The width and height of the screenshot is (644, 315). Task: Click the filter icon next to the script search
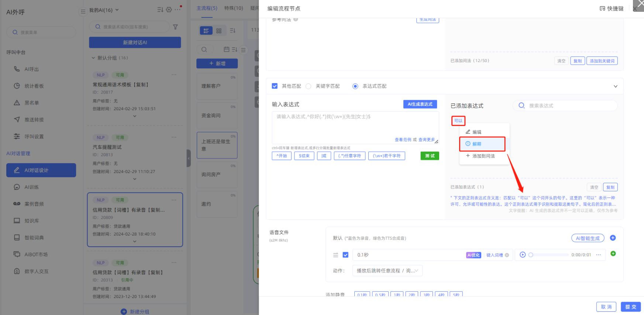(x=175, y=27)
